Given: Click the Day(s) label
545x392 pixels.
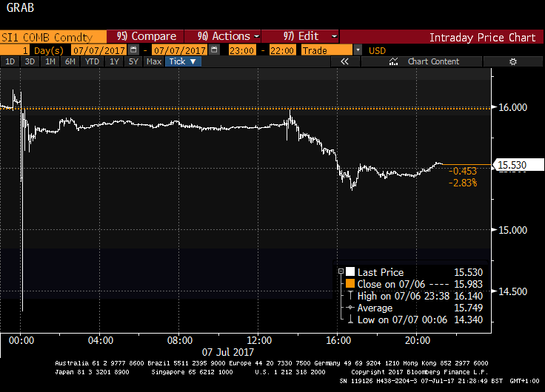Looking at the screenshot, I should pyautogui.click(x=49, y=51).
